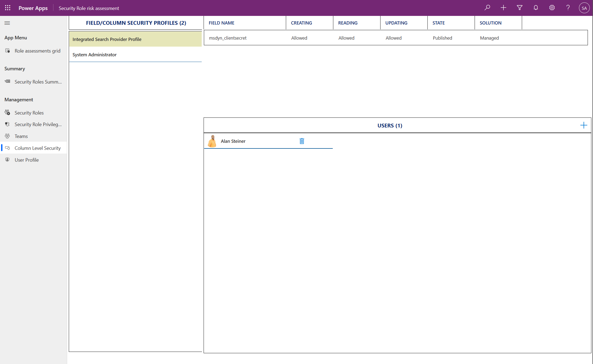Select the msdyn_clientsecret field row

point(228,38)
